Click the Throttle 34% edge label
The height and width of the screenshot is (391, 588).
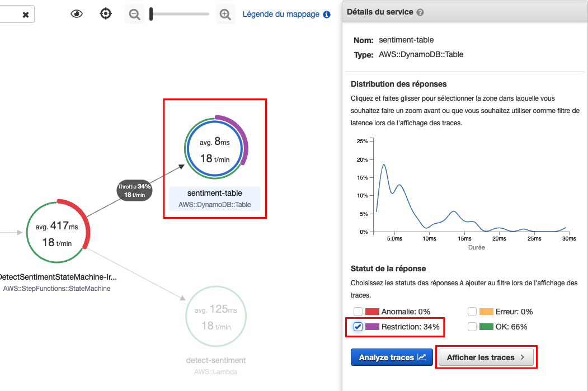point(134,190)
